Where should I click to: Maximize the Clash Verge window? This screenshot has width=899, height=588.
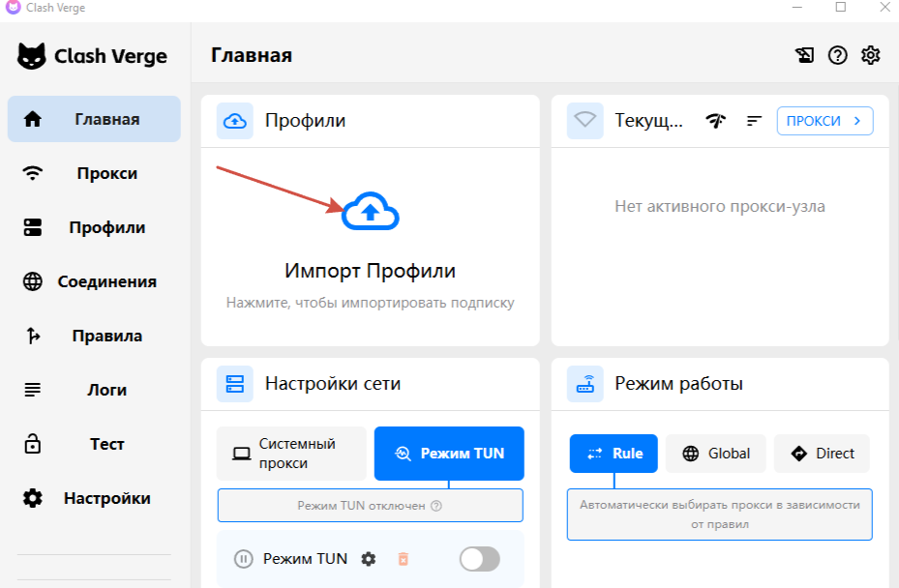click(x=841, y=7)
